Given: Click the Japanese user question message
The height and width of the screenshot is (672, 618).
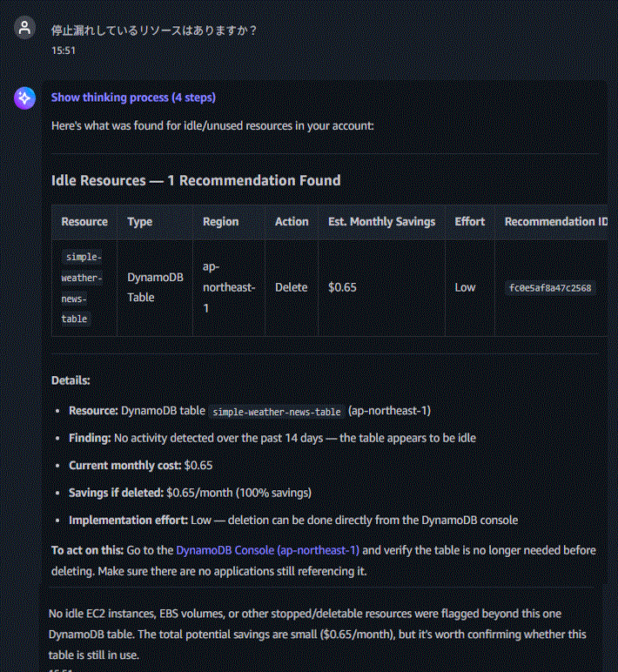Looking at the screenshot, I should coord(154,30).
